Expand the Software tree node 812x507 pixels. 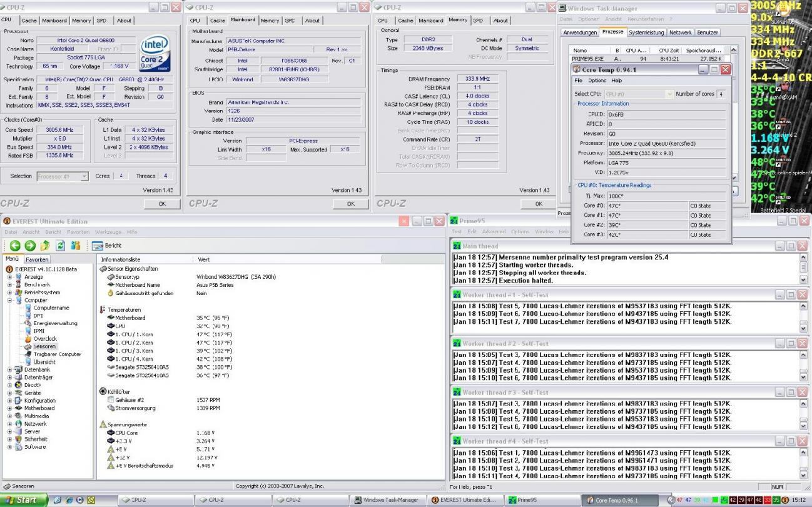(10, 447)
